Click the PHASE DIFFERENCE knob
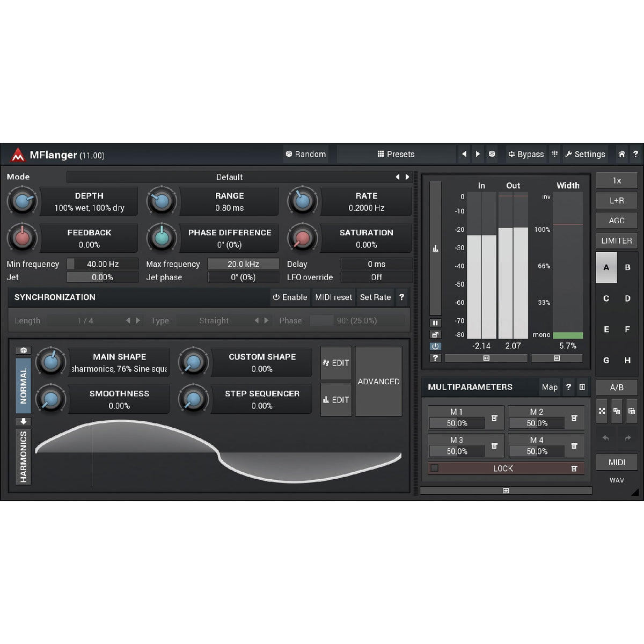 point(162,238)
